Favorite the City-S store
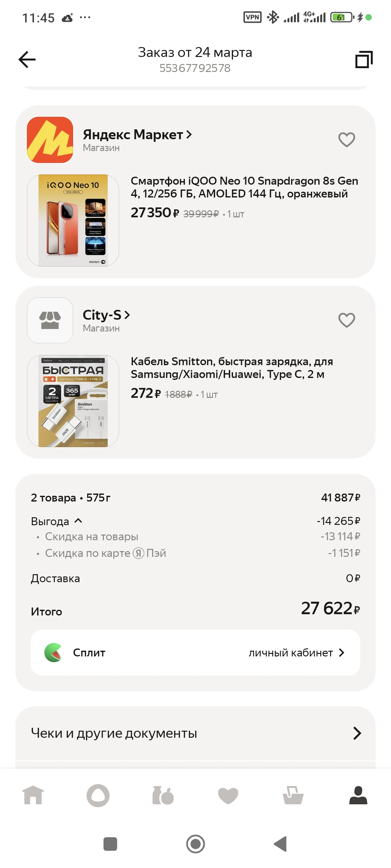391x868 pixels. tap(346, 320)
